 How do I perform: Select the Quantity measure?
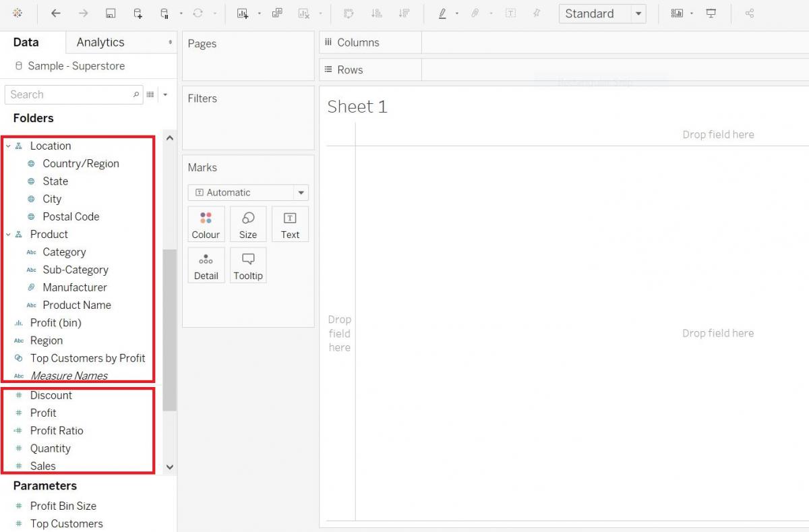click(50, 448)
